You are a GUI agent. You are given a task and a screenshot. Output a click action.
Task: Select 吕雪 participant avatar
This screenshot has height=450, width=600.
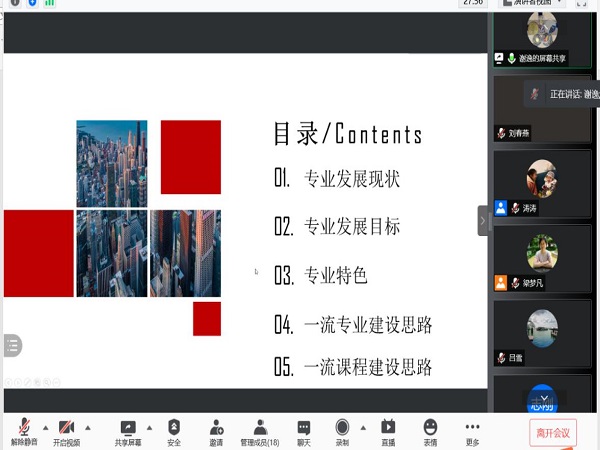pyautogui.click(x=542, y=328)
